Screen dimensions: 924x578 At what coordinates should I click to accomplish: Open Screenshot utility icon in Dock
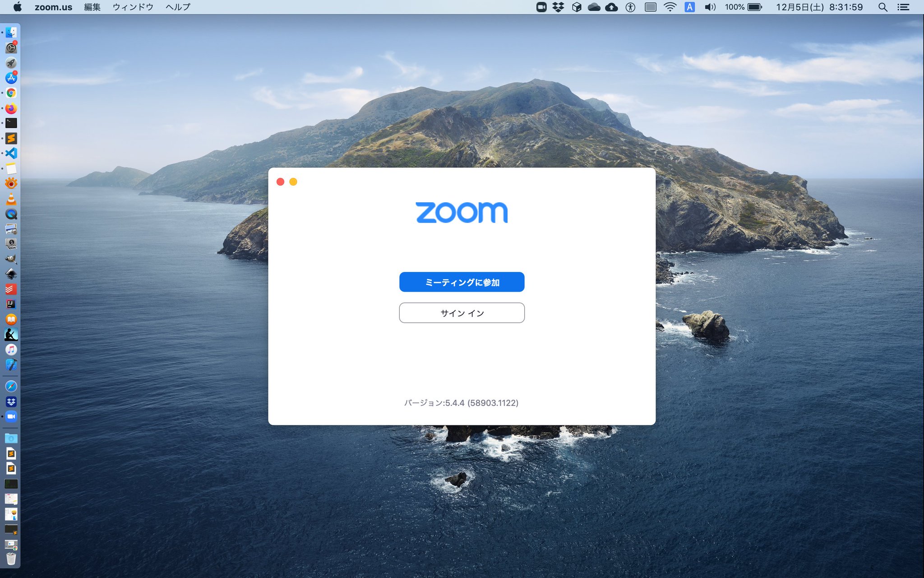[x=11, y=244]
